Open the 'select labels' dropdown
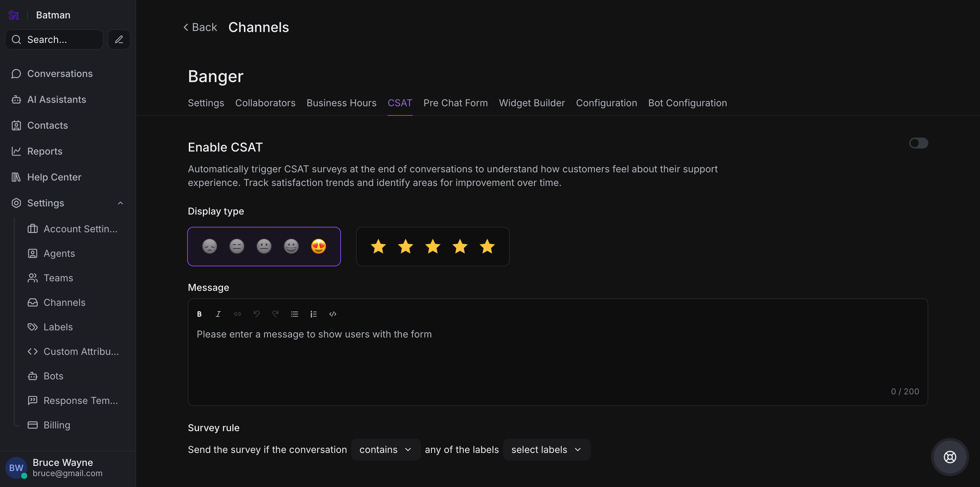980x487 pixels. 546,450
